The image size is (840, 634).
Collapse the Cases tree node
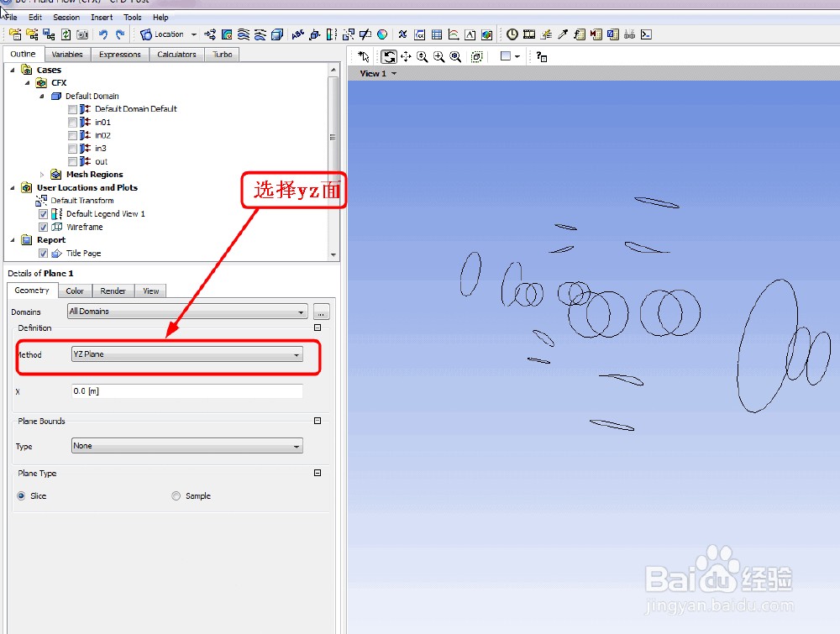13,71
